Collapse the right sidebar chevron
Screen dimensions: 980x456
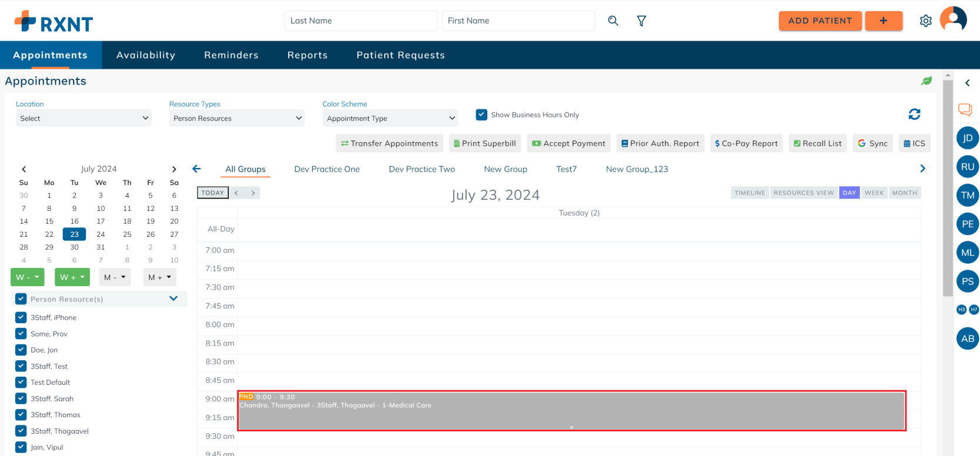967,83
